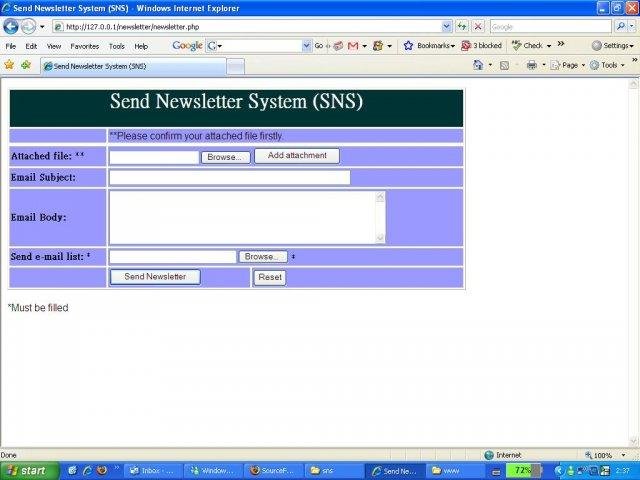Viewport: 640px width, 480px height.
Task: Click the Add to Favorites icon
Action: 26,65
